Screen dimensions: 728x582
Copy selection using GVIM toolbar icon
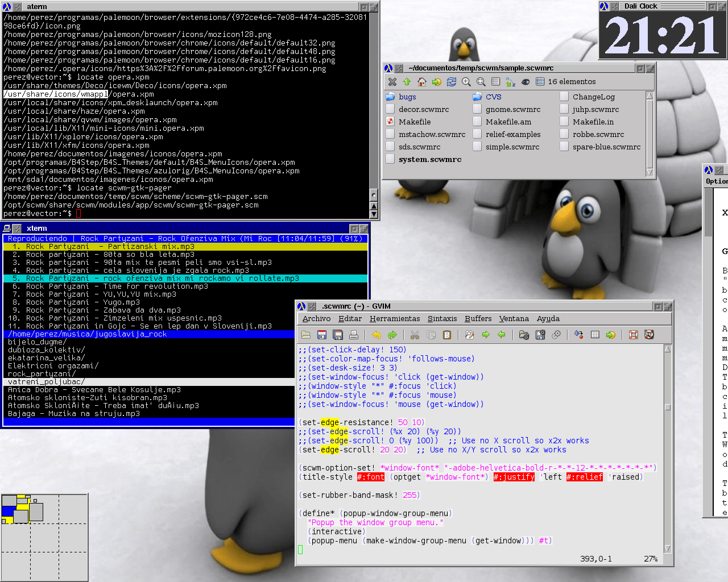431,335
